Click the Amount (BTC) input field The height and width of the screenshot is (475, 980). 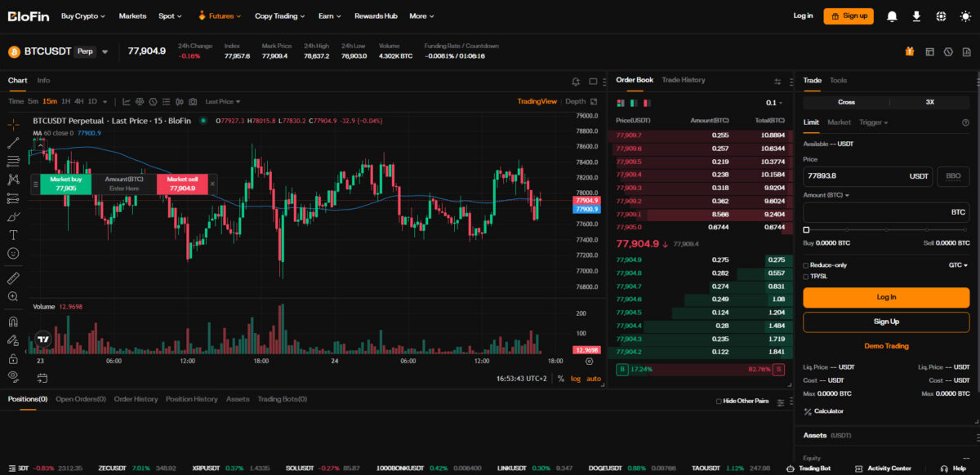(x=886, y=211)
